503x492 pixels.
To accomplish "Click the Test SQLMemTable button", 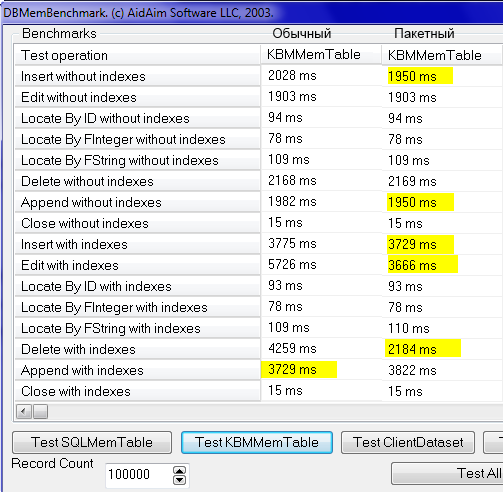I will tap(92, 442).
